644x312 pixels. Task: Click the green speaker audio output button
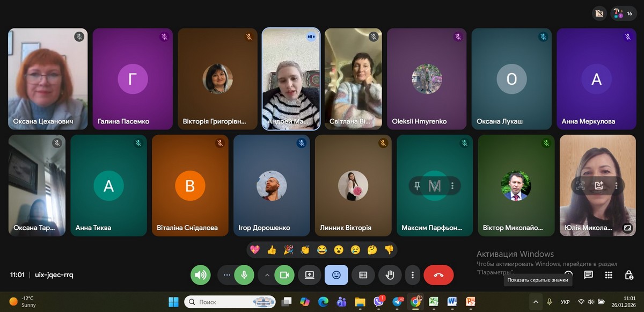(201, 275)
